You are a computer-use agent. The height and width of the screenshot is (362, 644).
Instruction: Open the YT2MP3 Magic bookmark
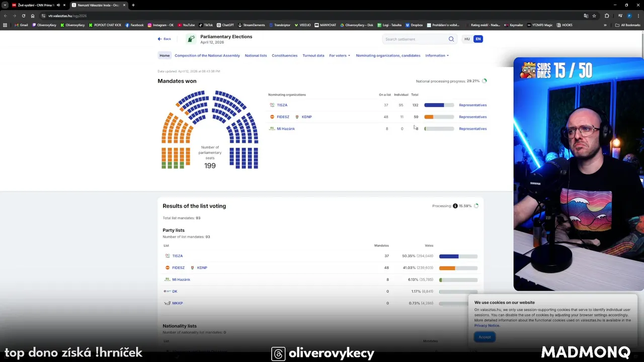click(540, 25)
